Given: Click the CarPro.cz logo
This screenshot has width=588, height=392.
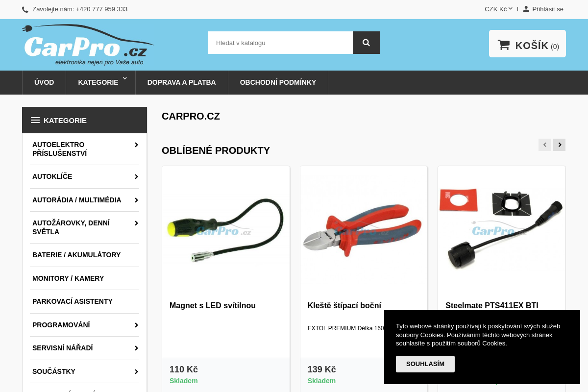Looking at the screenshot, I should coord(88,45).
